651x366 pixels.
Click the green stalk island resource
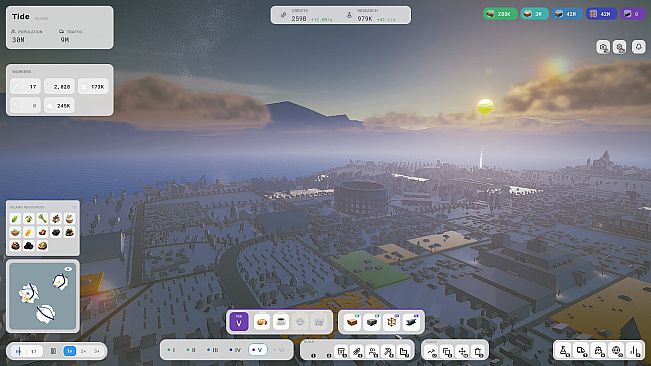click(42, 219)
